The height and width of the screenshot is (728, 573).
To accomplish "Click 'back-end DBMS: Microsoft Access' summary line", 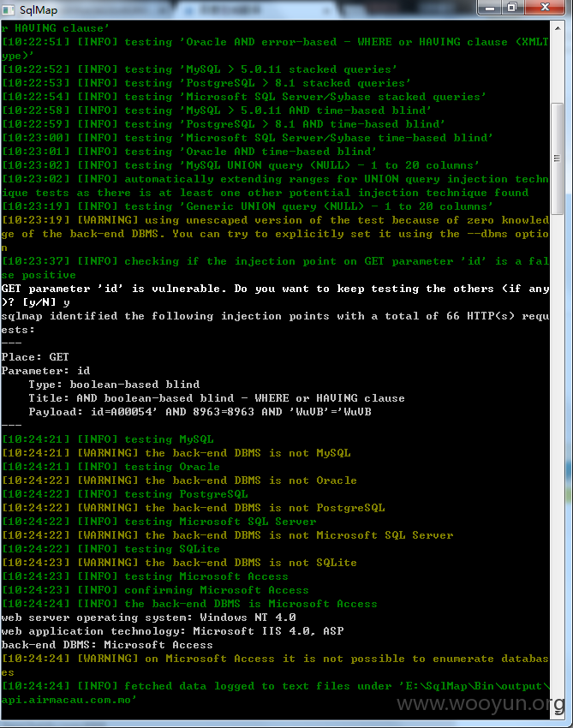I will click(x=107, y=645).
